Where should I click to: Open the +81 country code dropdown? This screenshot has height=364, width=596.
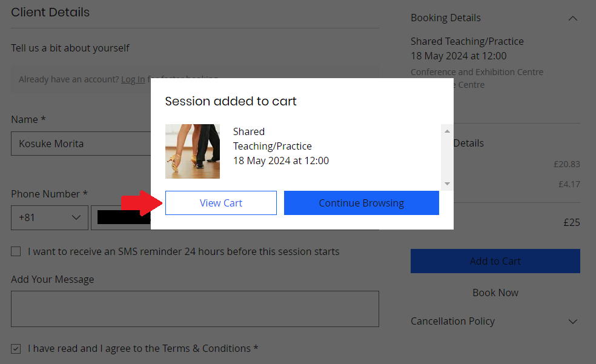pos(50,217)
